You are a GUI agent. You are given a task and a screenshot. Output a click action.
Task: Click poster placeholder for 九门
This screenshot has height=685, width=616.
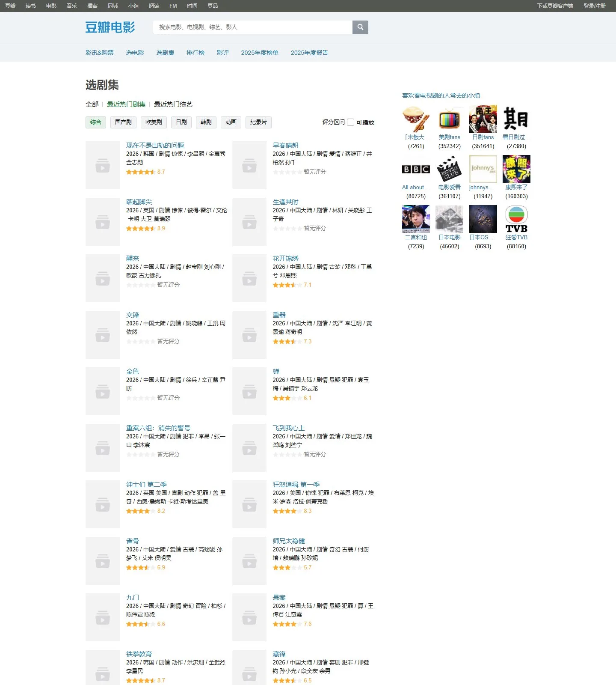click(103, 617)
